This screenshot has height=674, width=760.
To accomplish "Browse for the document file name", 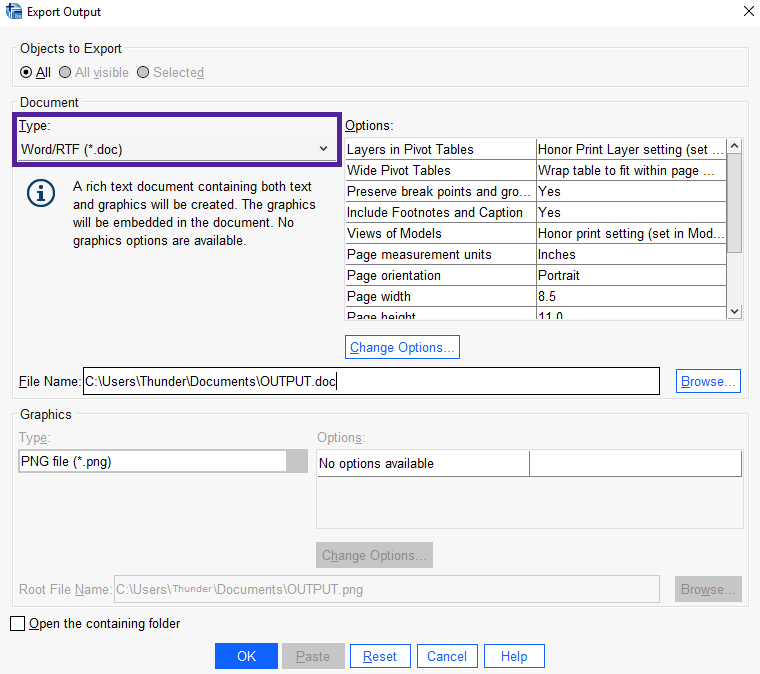I will coord(708,381).
